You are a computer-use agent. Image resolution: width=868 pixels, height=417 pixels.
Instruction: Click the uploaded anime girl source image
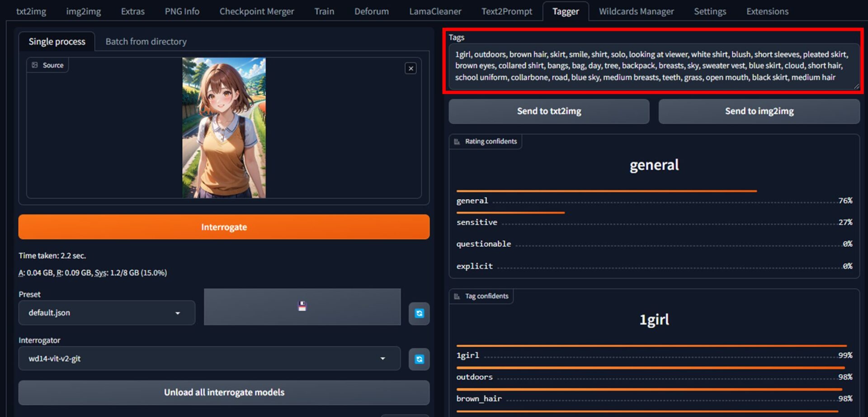point(224,128)
